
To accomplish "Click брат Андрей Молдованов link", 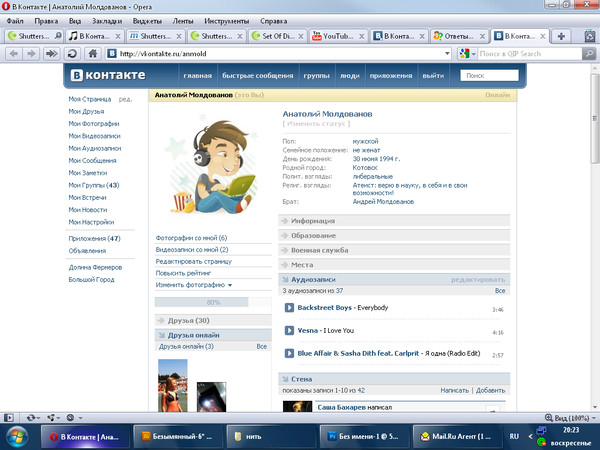I will click(383, 201).
